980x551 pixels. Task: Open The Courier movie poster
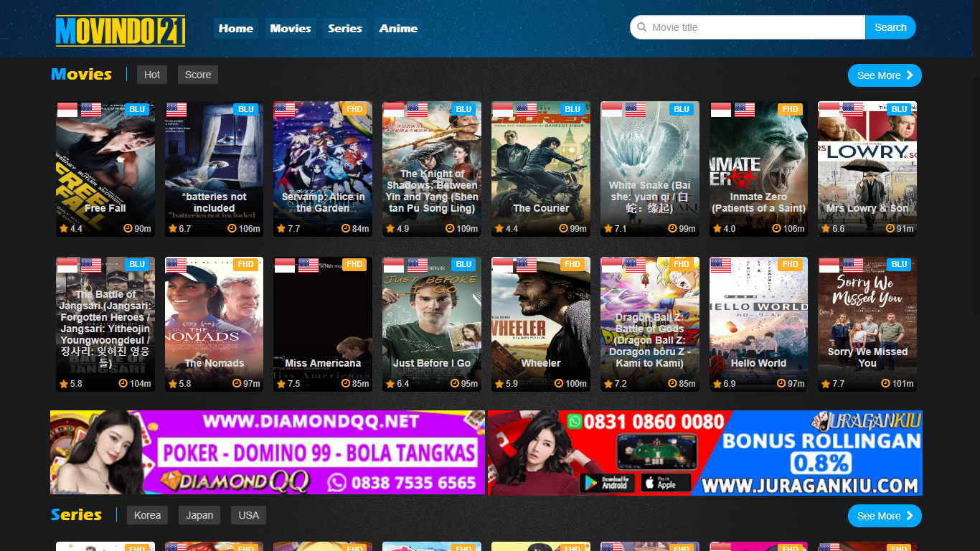(x=541, y=169)
